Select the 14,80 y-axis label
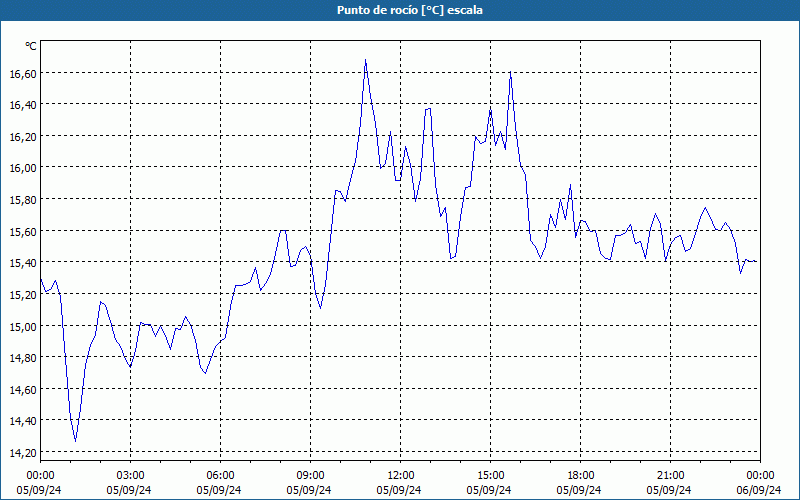 tap(23, 359)
